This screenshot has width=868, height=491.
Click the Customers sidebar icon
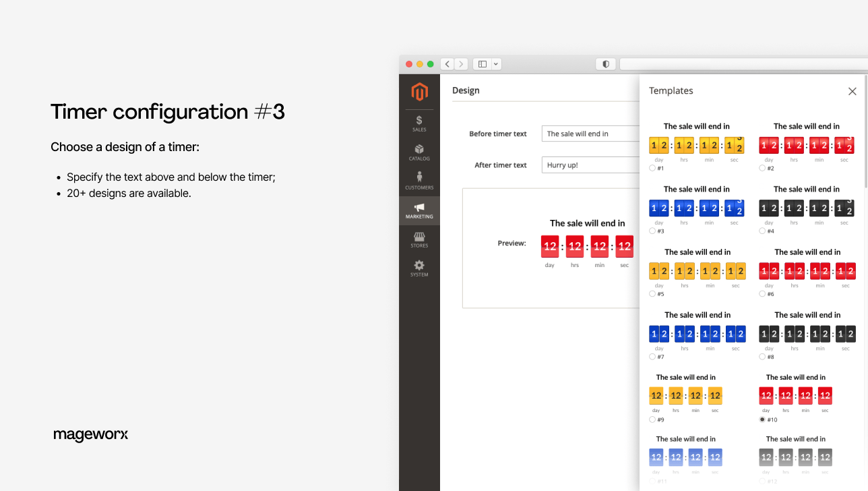(419, 177)
